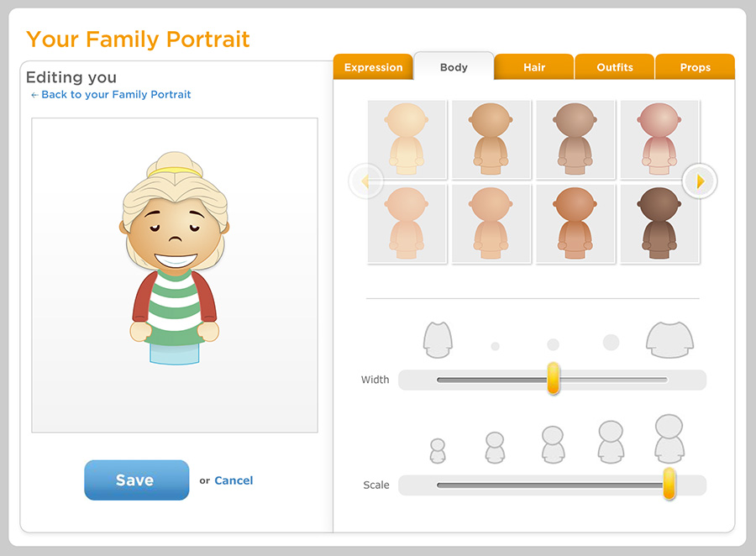Click the second smallest figure icon above Scale

click(x=495, y=448)
